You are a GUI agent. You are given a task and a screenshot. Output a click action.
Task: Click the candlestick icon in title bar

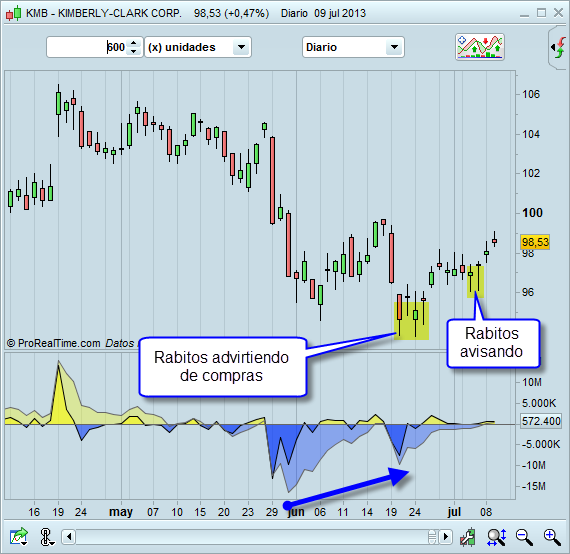click(x=14, y=13)
